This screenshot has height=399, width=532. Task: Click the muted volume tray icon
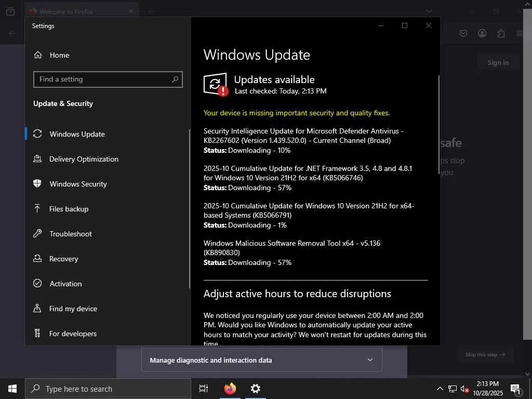tap(464, 389)
